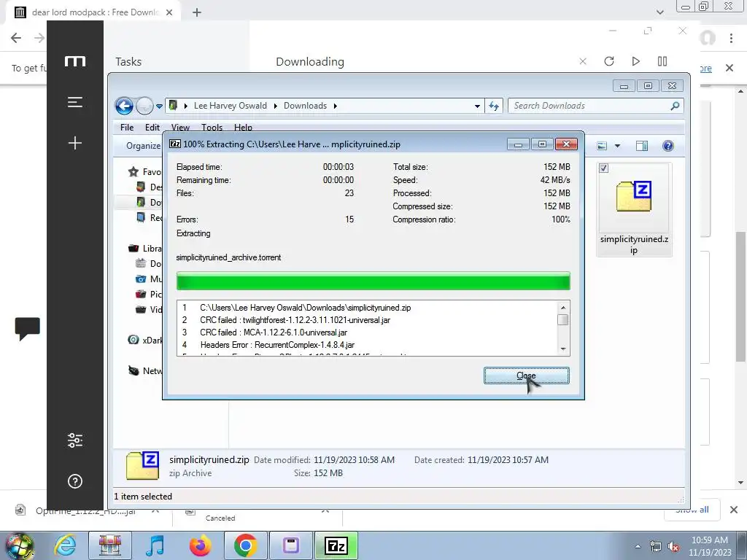Select Network in navigation pane
747x560 pixels.
[145, 370]
